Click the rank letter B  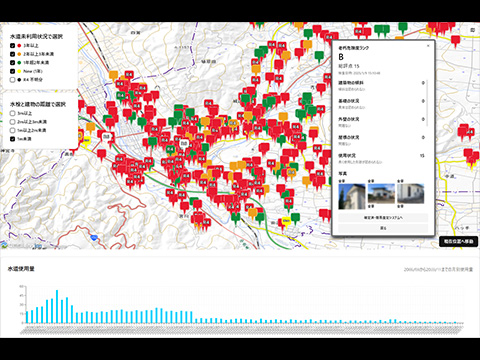coord(341,57)
